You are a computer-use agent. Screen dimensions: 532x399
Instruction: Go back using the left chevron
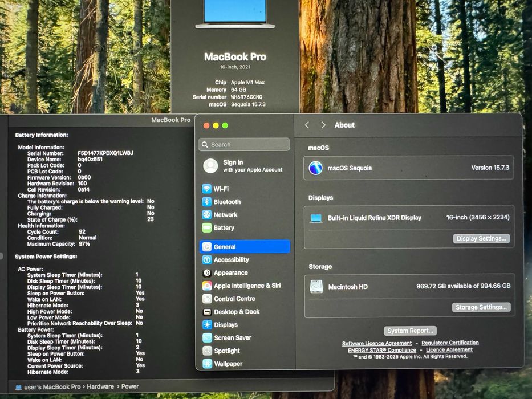coord(307,125)
